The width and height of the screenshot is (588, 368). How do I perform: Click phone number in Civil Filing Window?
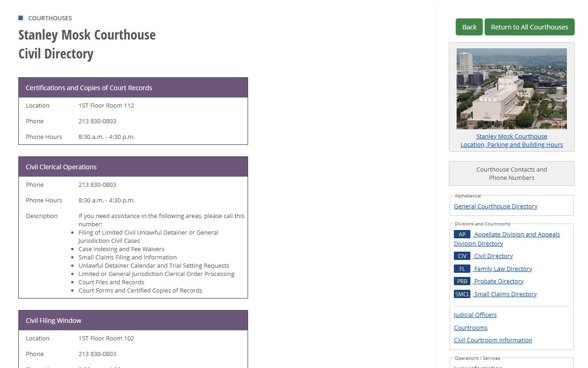pyautogui.click(x=97, y=354)
